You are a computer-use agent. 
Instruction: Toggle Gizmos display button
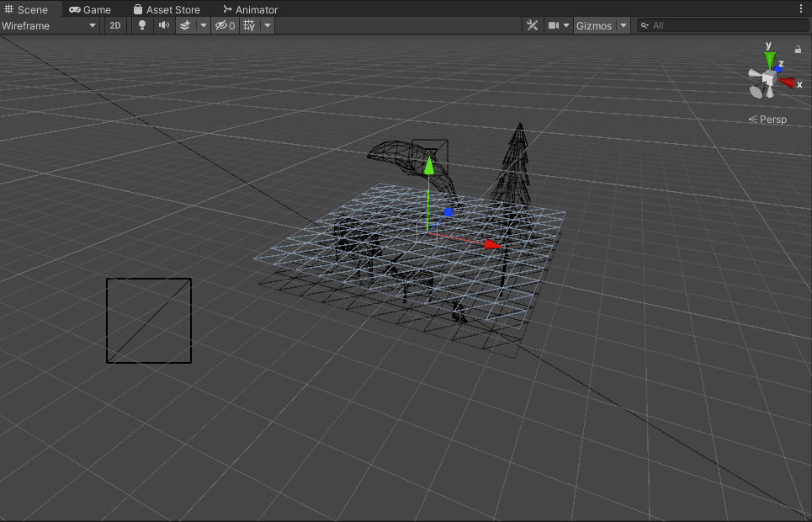click(595, 25)
